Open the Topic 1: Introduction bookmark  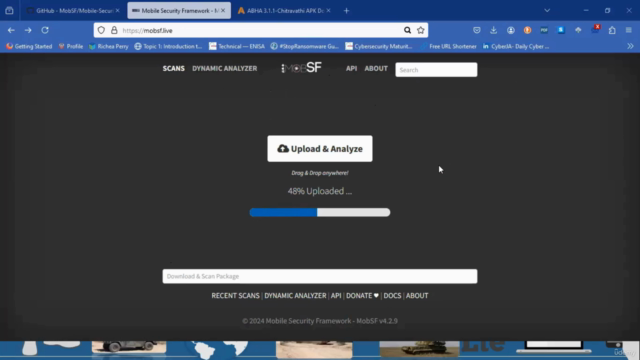(x=168, y=46)
